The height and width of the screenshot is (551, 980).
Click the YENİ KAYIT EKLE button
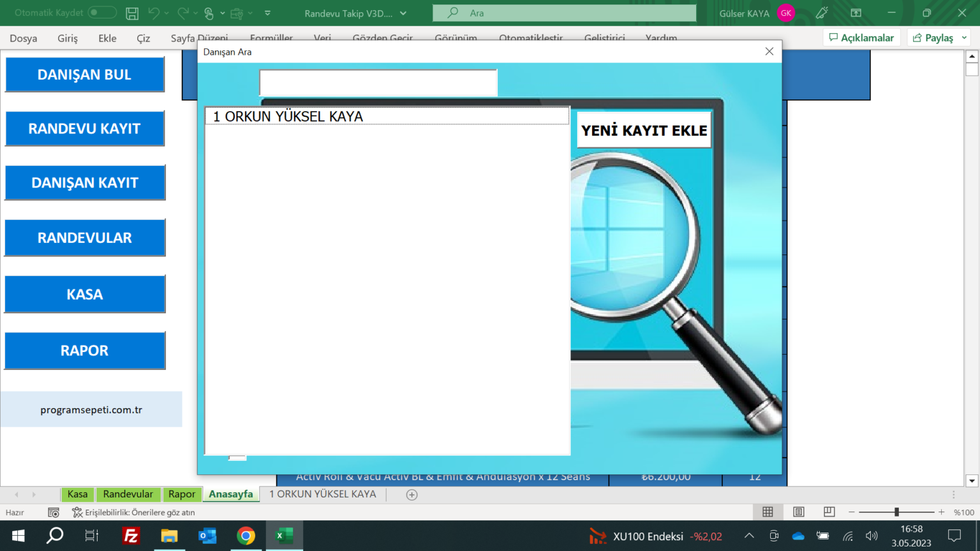pos(644,129)
